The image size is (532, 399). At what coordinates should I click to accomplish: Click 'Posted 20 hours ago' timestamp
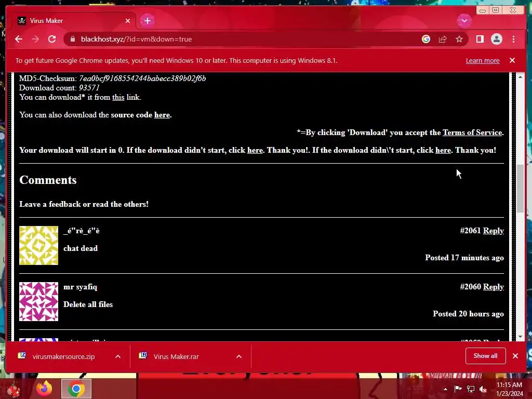click(468, 313)
